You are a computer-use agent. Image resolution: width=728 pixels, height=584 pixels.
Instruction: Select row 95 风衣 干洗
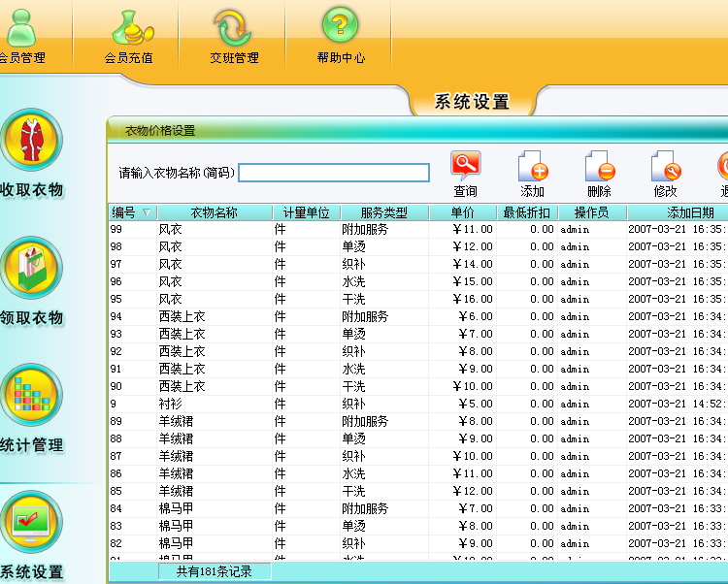tap(417, 299)
